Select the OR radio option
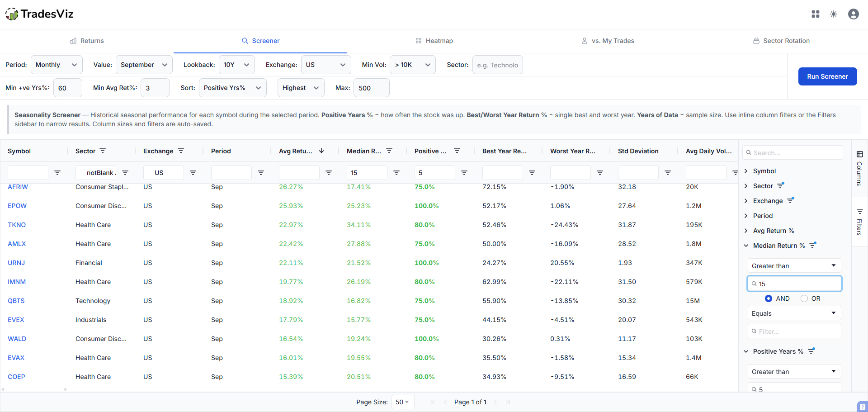 [x=804, y=298]
